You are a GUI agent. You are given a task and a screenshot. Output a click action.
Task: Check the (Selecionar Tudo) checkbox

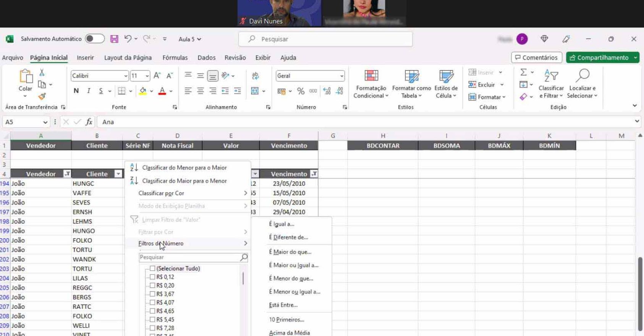point(152,268)
